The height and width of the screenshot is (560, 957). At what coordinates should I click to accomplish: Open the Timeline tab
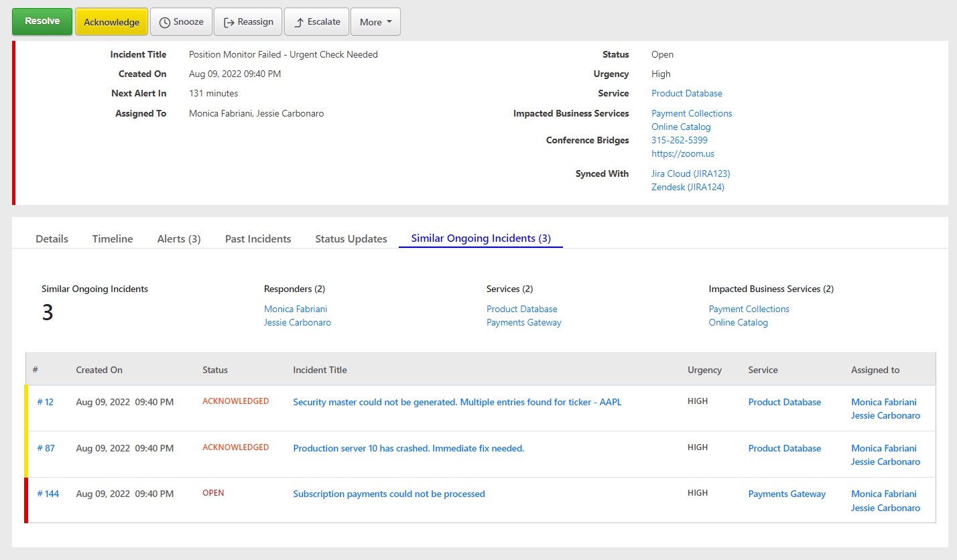(x=113, y=238)
